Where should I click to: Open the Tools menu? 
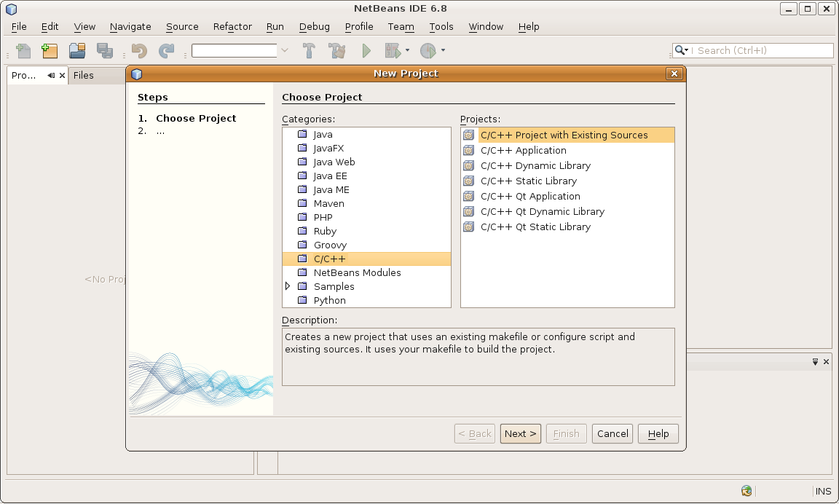pyautogui.click(x=441, y=27)
